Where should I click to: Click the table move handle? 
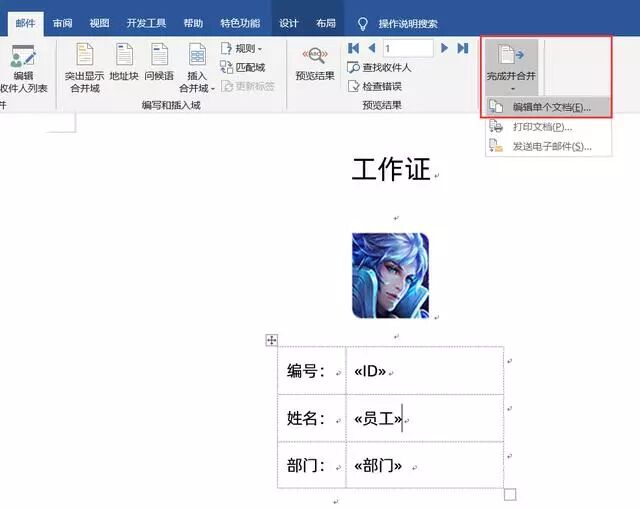click(271, 340)
